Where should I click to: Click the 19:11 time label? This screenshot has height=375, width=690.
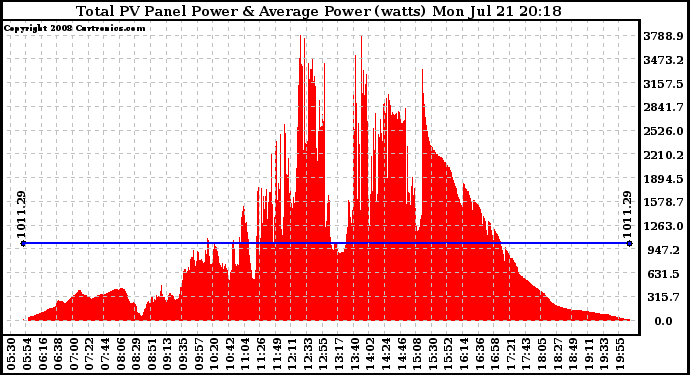click(x=589, y=354)
